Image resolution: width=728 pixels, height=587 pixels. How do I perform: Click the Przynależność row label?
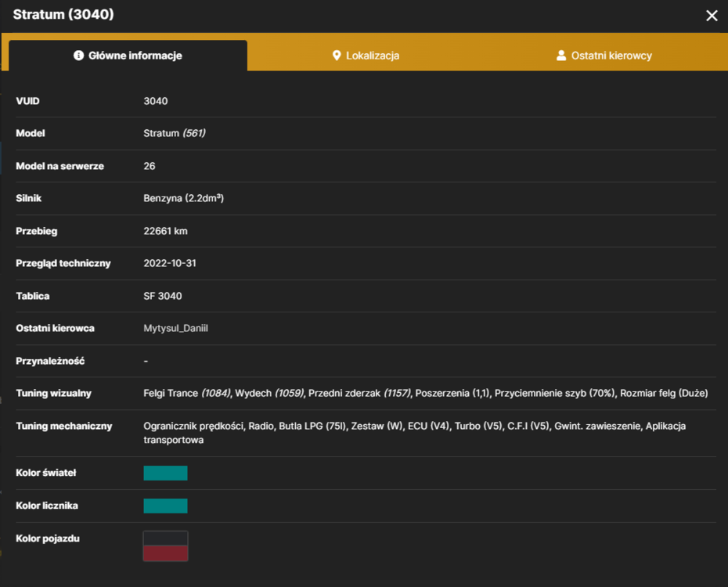(50, 361)
